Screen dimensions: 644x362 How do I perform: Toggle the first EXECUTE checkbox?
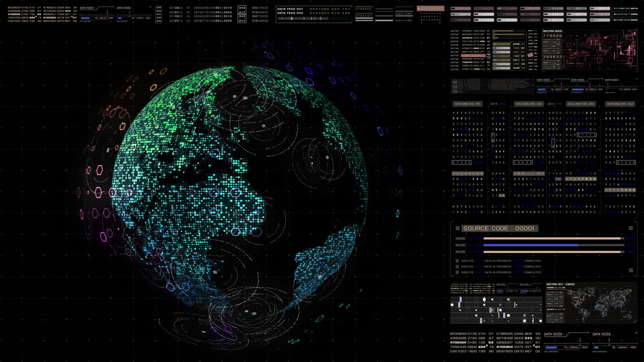tap(457, 260)
